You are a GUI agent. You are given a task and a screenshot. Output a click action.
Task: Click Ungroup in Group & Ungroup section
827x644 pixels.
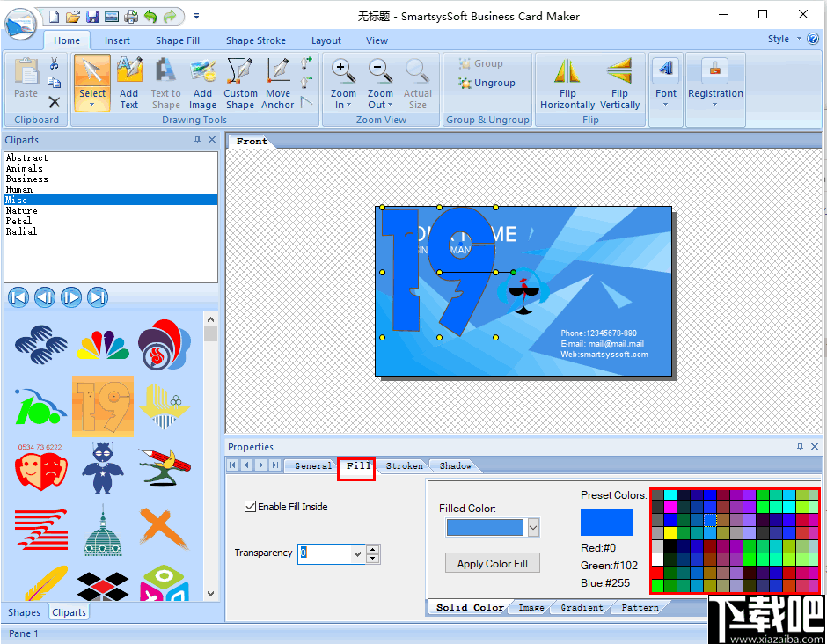[x=487, y=83]
